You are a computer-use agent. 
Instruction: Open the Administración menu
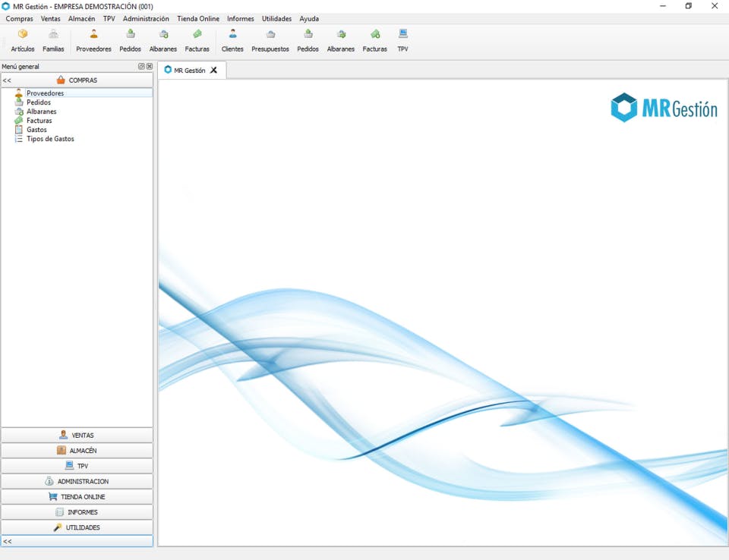pos(146,18)
